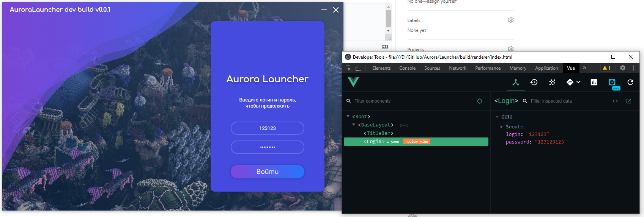644x217 pixels.
Task: Click the Vue logo in devtools
Action: tap(353, 82)
